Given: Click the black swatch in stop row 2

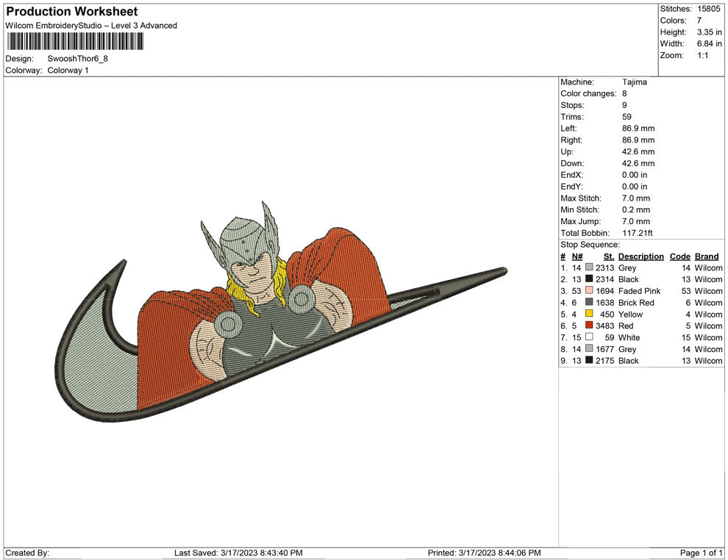Looking at the screenshot, I should [x=589, y=279].
